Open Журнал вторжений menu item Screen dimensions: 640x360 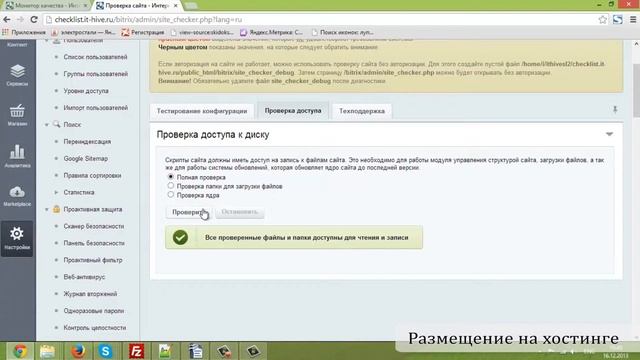(90, 294)
